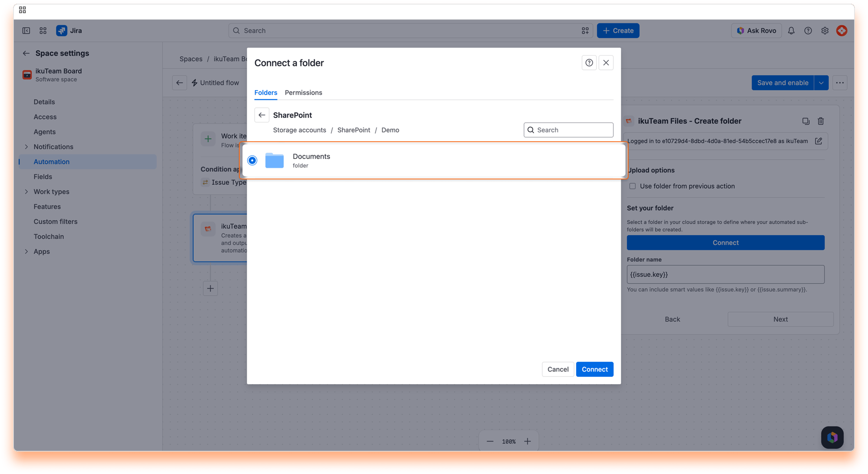Open the Save and enable dropdown arrow
Viewport: 868px width, 474px height.
tap(821, 83)
